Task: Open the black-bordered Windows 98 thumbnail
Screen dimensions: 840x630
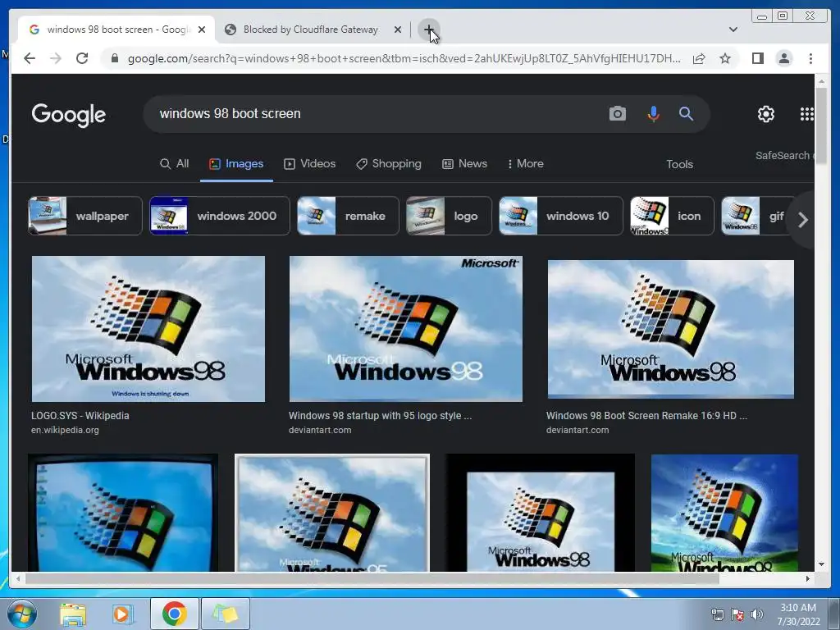Action: (540, 513)
